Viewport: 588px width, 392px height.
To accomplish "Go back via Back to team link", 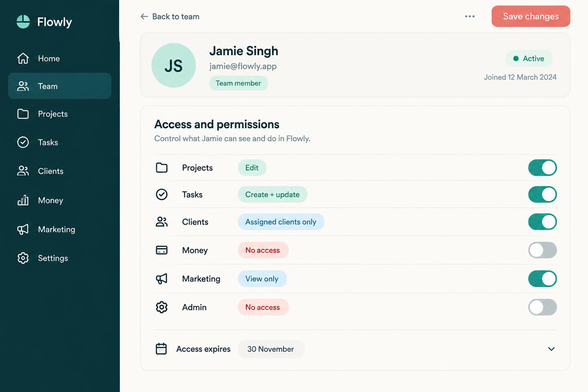I will pyautogui.click(x=170, y=16).
